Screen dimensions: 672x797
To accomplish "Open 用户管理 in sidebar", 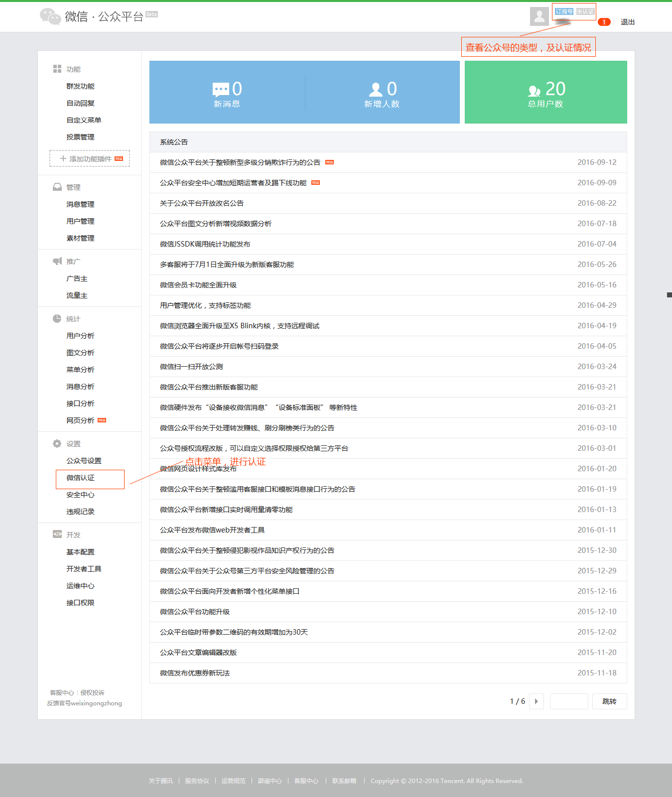I will click(x=80, y=221).
